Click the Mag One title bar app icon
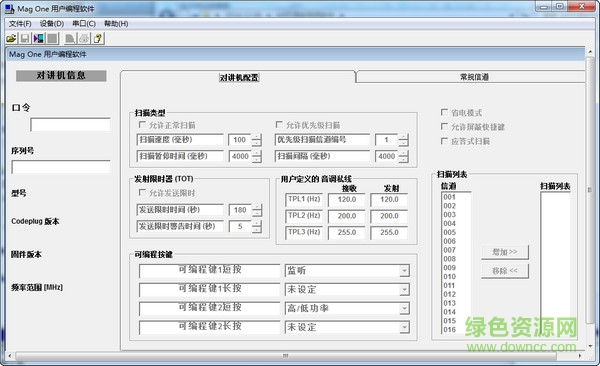 [x=10, y=8]
